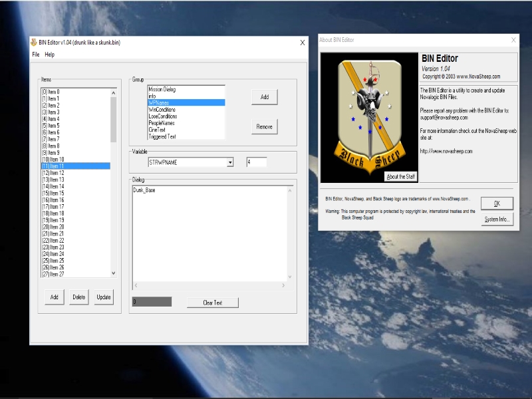Click the BIN Editor title bar app icon
532x399 pixels.
tap(34, 43)
